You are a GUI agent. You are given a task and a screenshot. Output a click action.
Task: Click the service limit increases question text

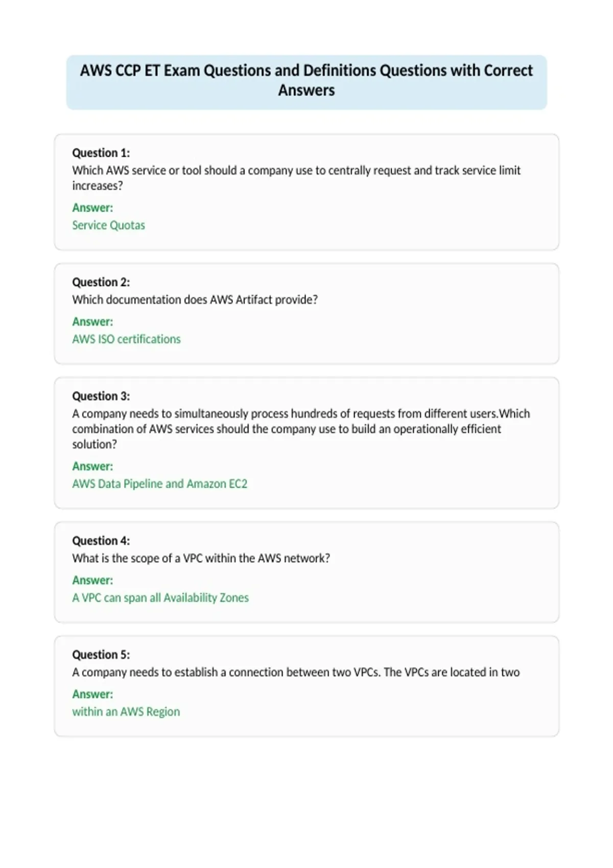click(296, 178)
